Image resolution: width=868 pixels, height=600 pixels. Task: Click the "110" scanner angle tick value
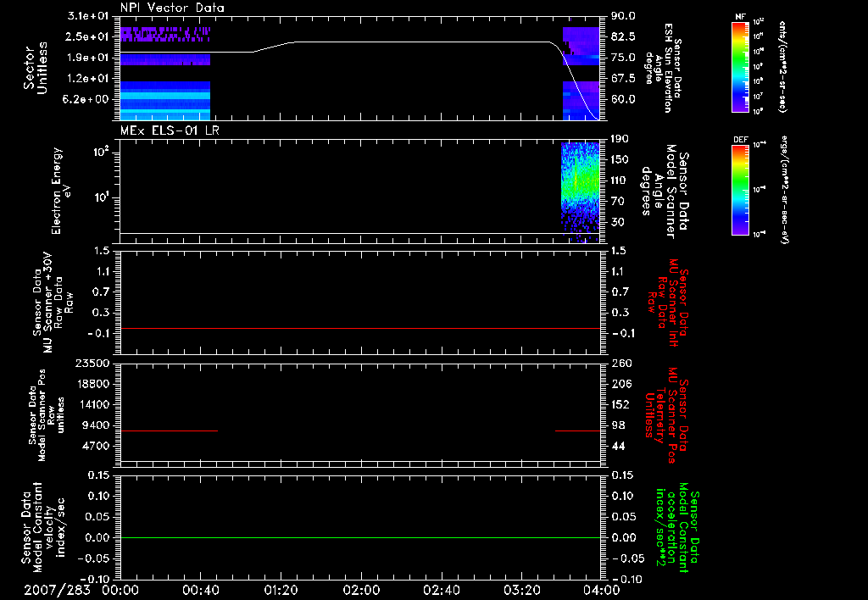(x=620, y=181)
